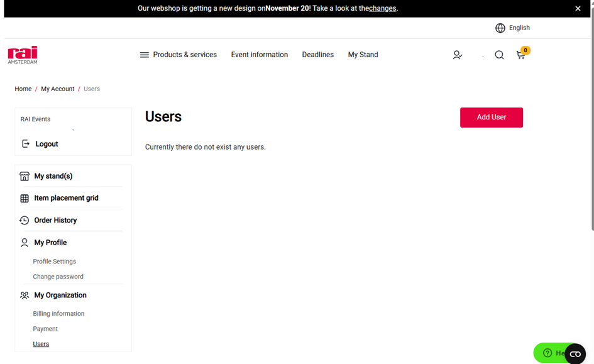The width and height of the screenshot is (594, 364).
Task: Click 'RAI Events' text in sidebar
Action: coord(35,119)
